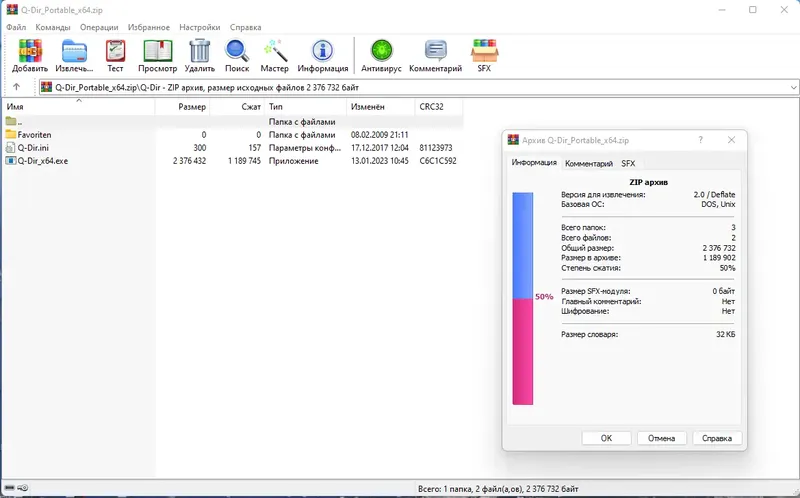800x498 pixels.
Task: Close the archive info dialog
Action: [732, 140]
